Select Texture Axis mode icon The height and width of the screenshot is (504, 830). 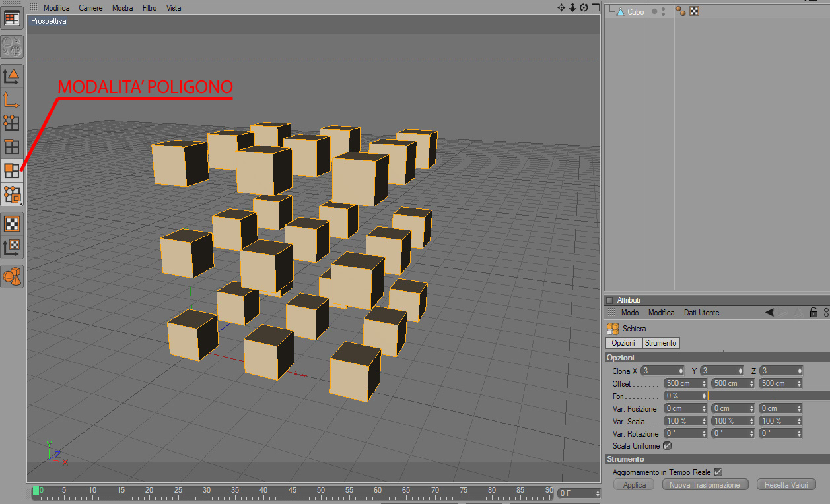click(x=12, y=247)
